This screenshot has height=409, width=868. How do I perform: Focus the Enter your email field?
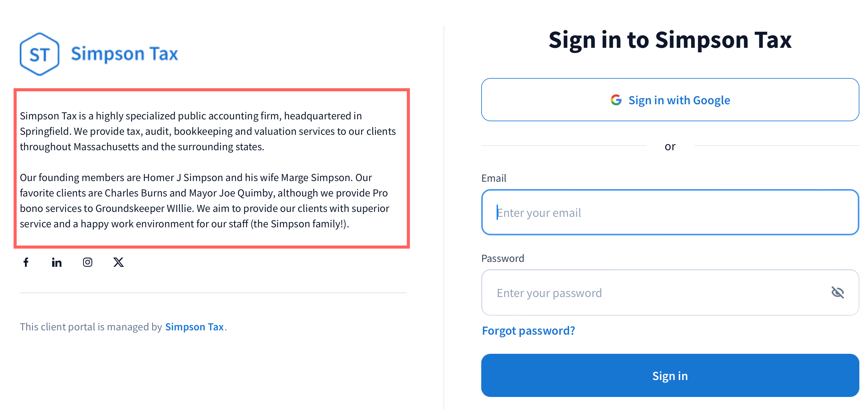670,213
